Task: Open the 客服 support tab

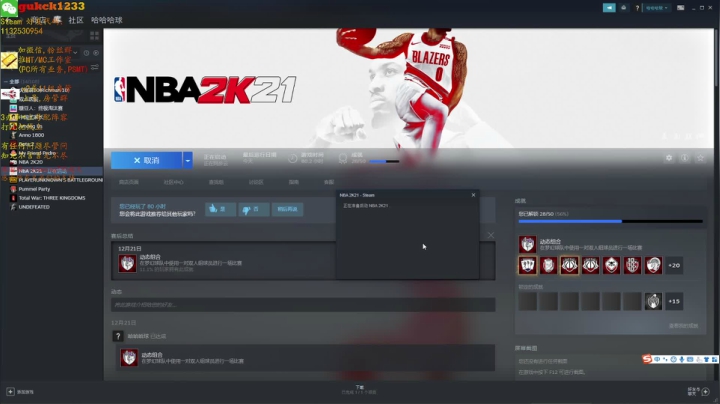Action: pyautogui.click(x=329, y=182)
